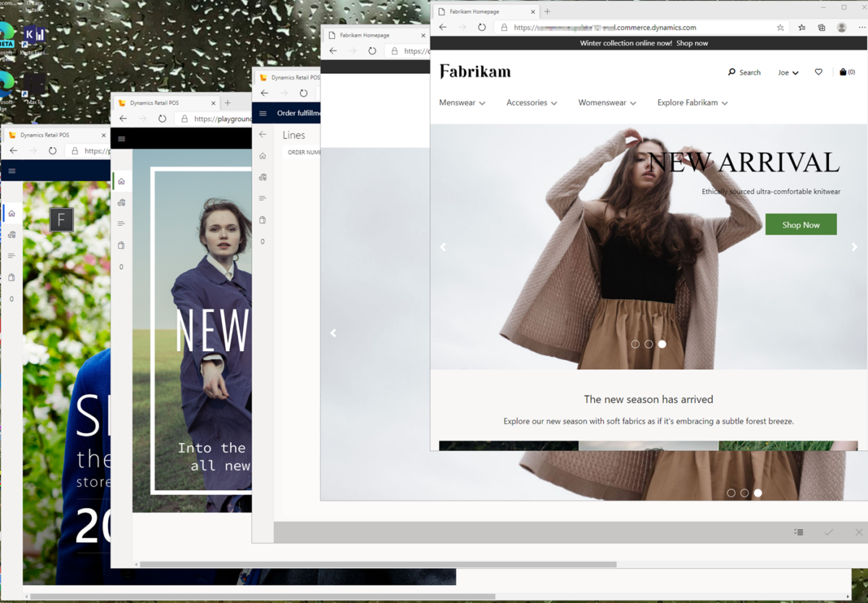Open the wishlist heart icon
The image size is (868, 603).
[x=818, y=72]
